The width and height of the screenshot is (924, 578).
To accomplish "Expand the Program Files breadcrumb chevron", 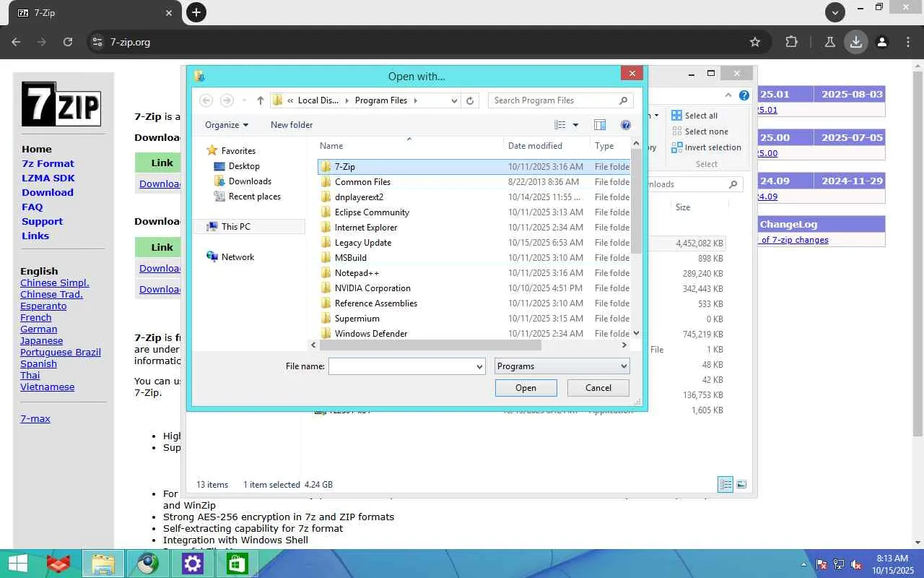I will tap(416, 100).
